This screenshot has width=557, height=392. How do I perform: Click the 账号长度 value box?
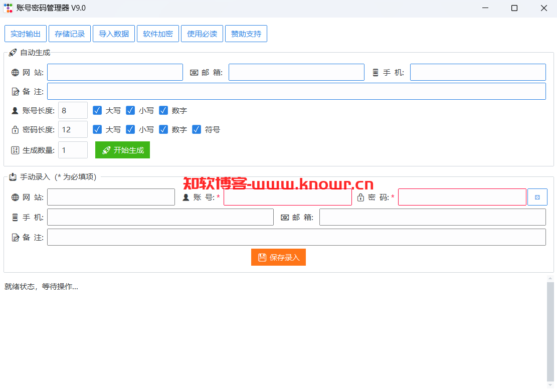(73, 110)
